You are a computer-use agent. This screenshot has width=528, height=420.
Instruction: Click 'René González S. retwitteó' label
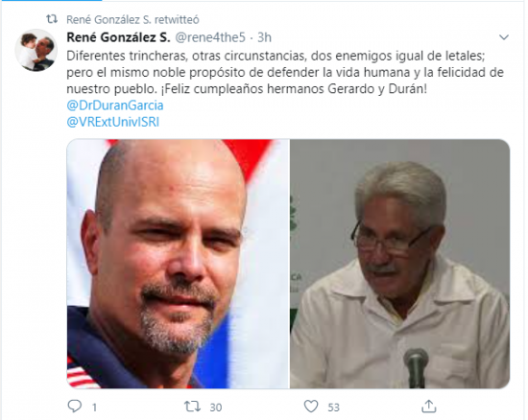click(132, 19)
